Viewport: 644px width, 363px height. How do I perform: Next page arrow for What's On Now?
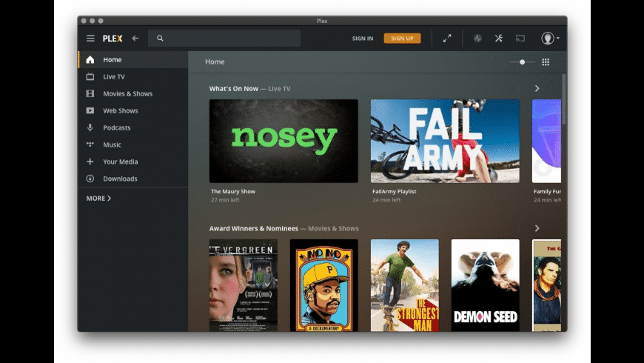pos(537,88)
